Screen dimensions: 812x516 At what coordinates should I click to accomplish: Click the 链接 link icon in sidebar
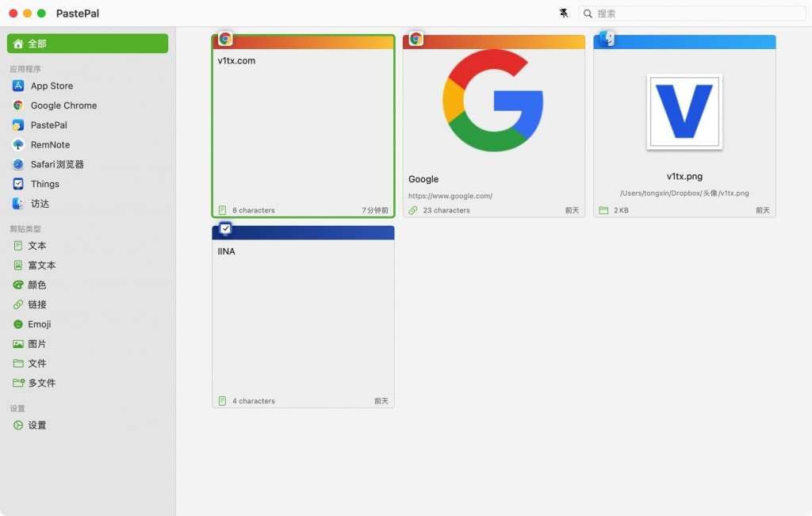18,305
